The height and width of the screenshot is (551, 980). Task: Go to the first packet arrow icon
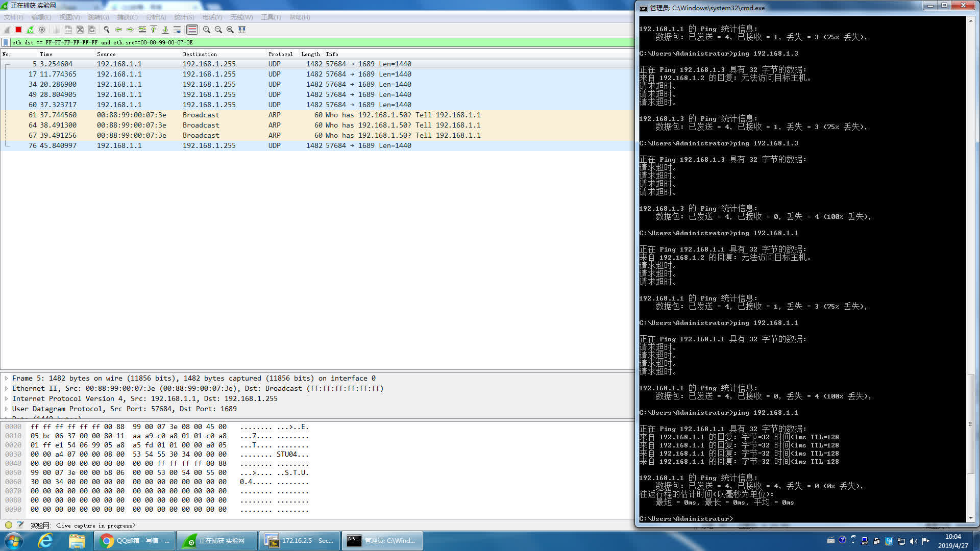tap(154, 30)
